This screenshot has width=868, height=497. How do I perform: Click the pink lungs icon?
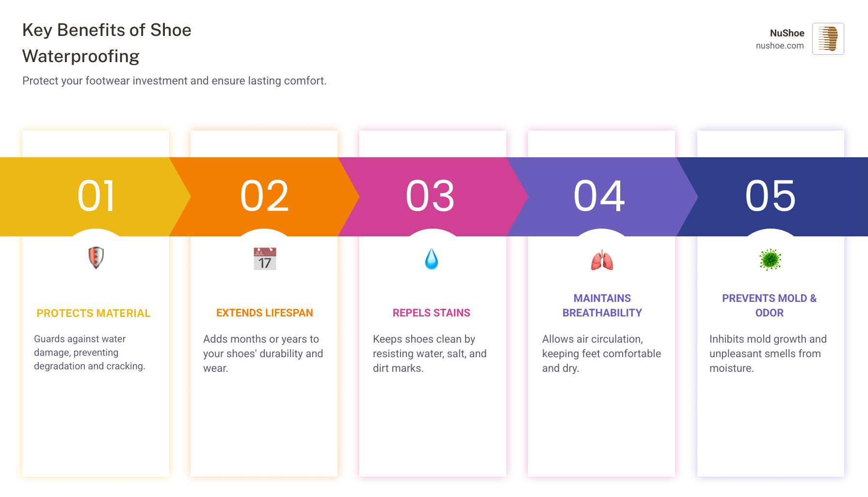602,261
